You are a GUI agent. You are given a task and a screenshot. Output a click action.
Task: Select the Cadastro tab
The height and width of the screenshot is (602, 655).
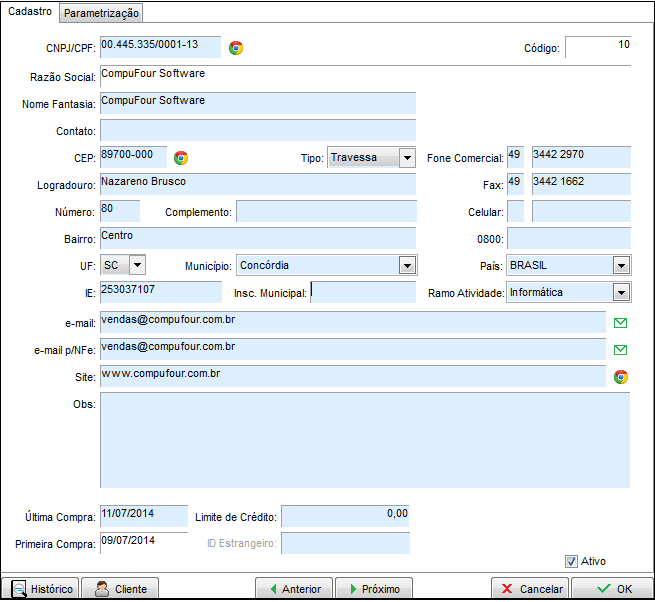[x=30, y=12]
